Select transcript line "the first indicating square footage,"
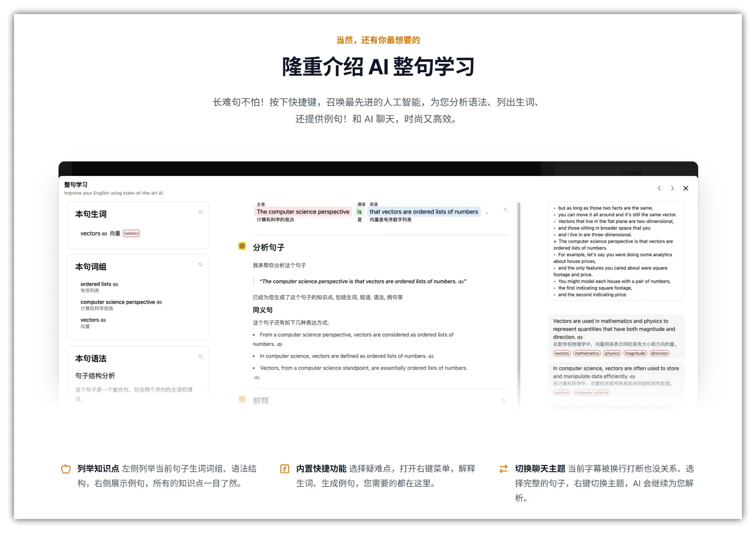This screenshot has height=533, width=756. (x=595, y=288)
